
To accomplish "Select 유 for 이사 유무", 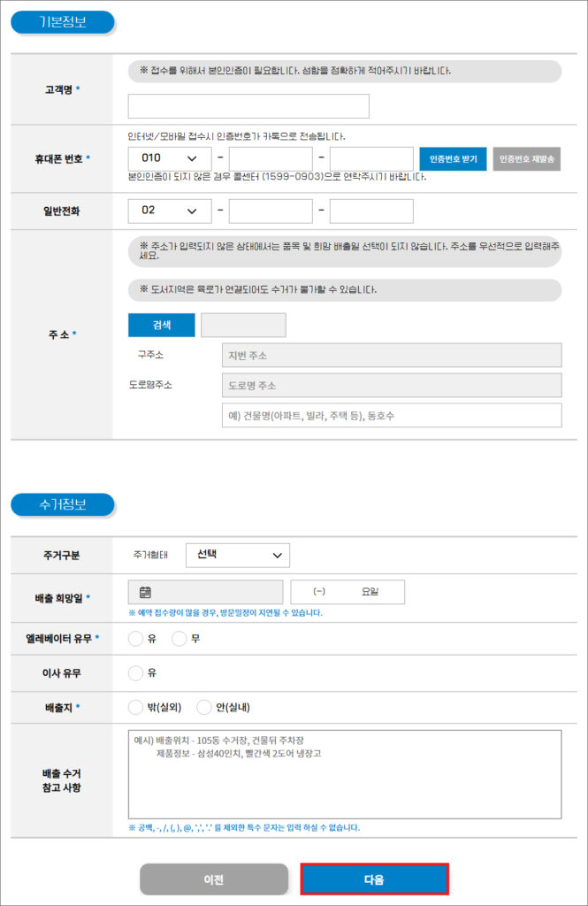I will [136, 673].
